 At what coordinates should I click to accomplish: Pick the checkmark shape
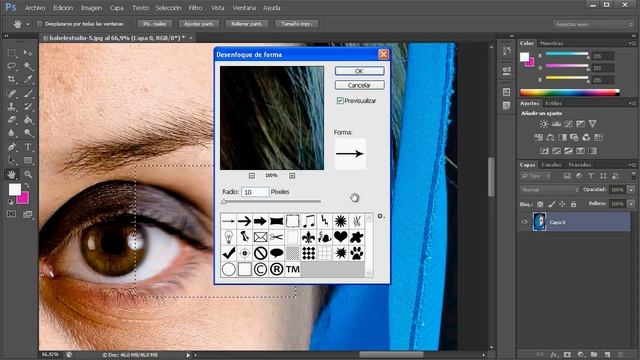pyautogui.click(x=229, y=253)
